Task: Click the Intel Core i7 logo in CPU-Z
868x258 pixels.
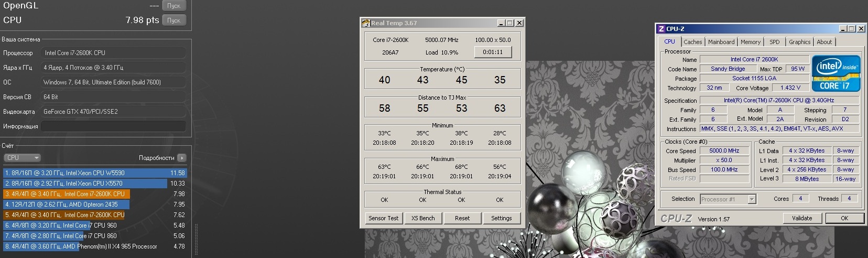Action: tap(836, 73)
